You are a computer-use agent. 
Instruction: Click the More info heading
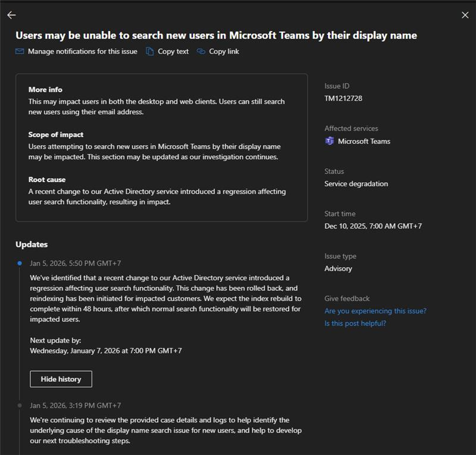pyautogui.click(x=45, y=90)
